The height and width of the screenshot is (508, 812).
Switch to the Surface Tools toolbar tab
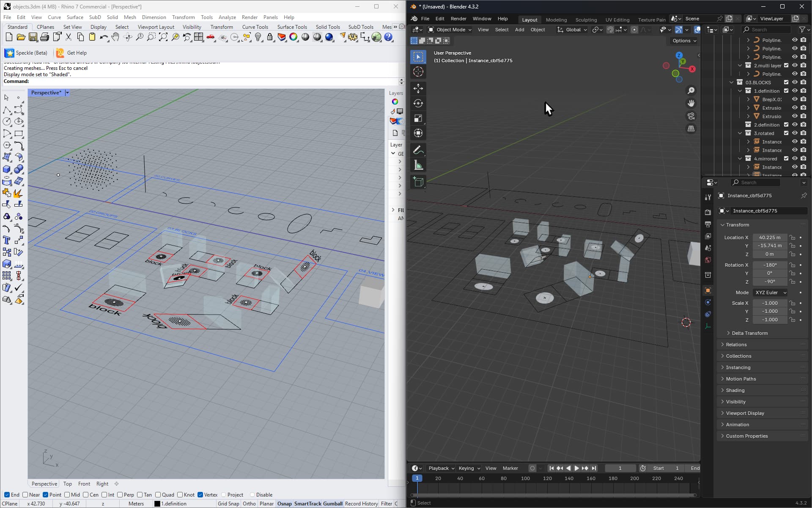292,27
